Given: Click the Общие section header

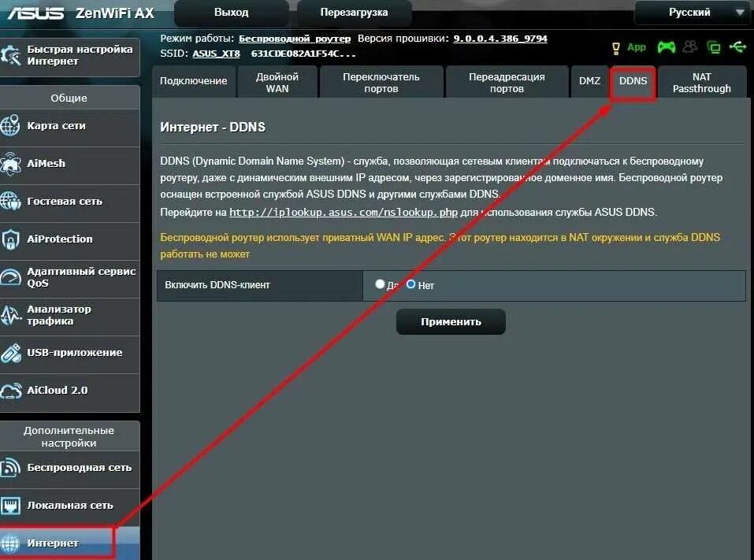Looking at the screenshot, I should point(69,98).
